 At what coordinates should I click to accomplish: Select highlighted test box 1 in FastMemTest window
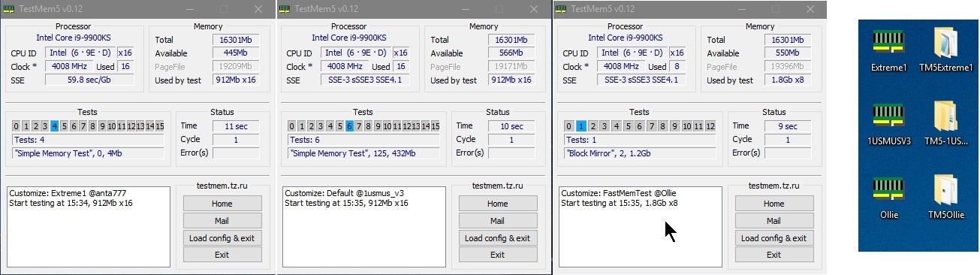(x=581, y=126)
